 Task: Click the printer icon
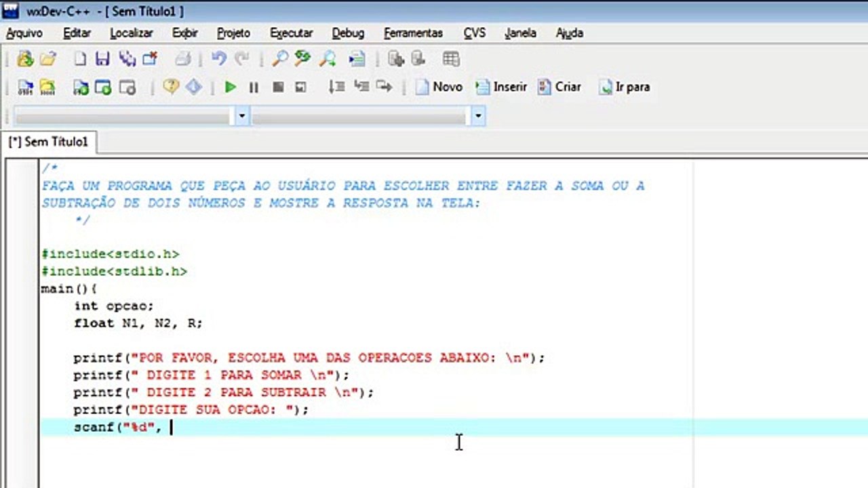tap(183, 59)
